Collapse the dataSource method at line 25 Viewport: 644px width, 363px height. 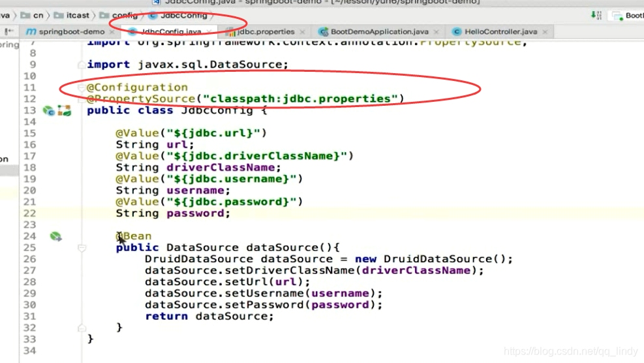[82, 248]
